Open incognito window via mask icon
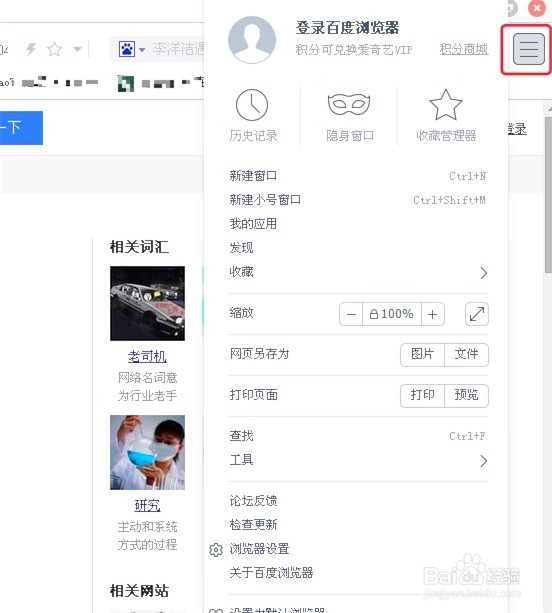The height and width of the screenshot is (613, 552). 349,104
